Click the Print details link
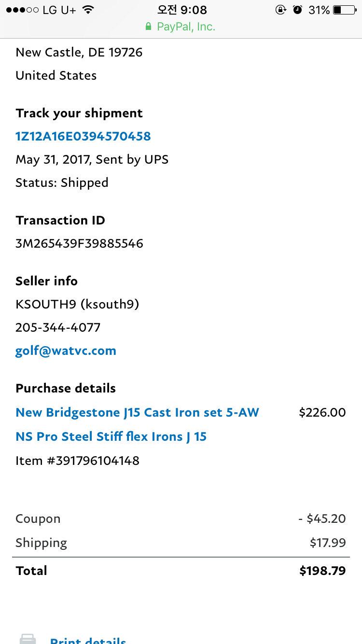The image size is (362, 644). point(88,640)
